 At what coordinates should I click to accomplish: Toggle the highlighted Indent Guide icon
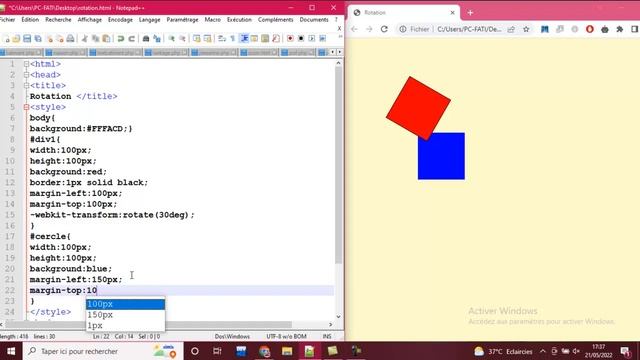click(244, 39)
